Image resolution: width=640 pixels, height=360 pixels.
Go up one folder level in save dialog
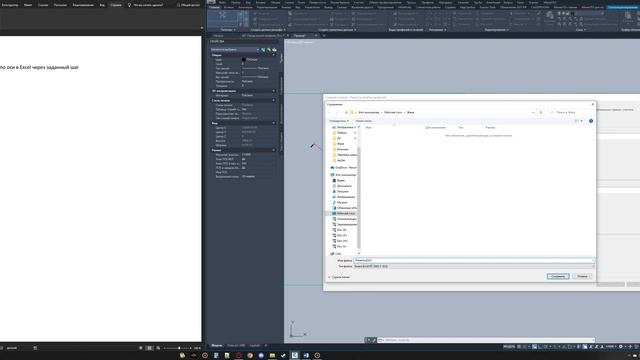(346, 112)
